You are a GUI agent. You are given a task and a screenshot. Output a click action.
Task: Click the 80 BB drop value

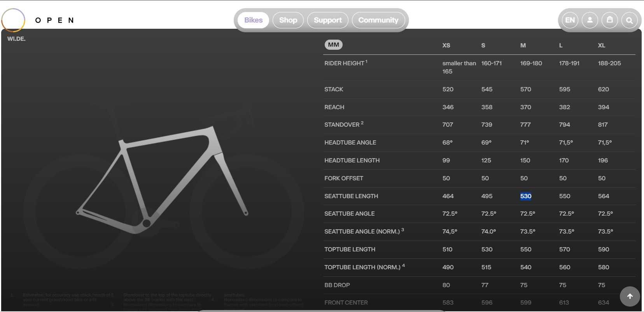pyautogui.click(x=446, y=285)
